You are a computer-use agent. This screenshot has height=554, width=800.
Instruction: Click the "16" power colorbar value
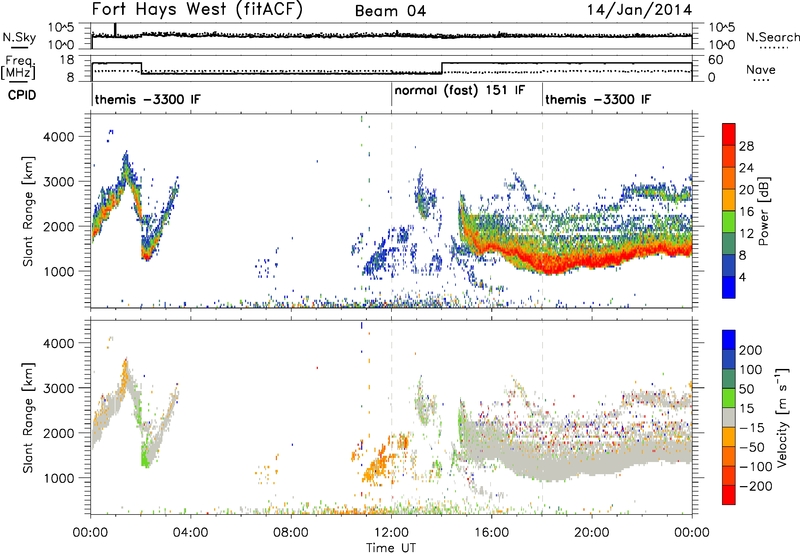point(746,212)
